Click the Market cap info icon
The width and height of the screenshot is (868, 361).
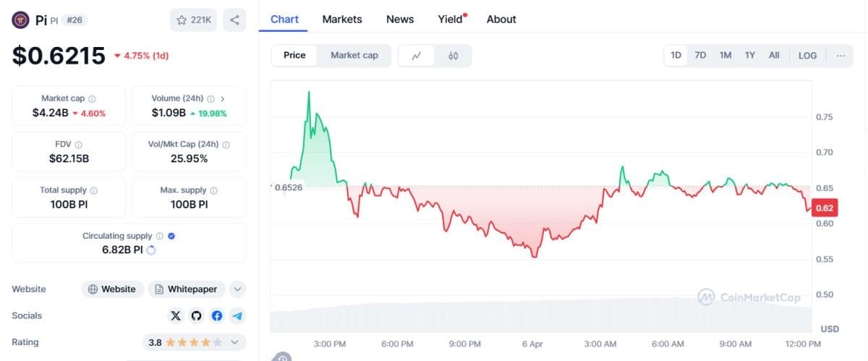(92, 98)
